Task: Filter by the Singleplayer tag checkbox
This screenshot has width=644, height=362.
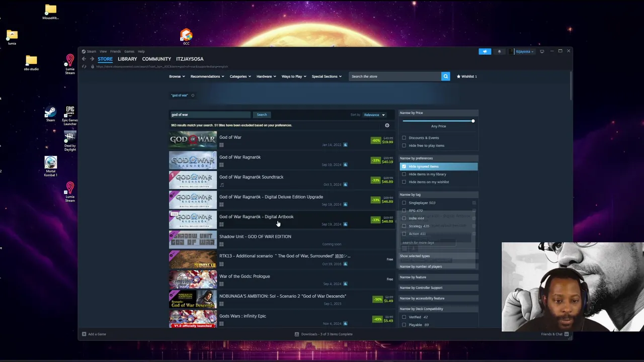Action: point(404,203)
